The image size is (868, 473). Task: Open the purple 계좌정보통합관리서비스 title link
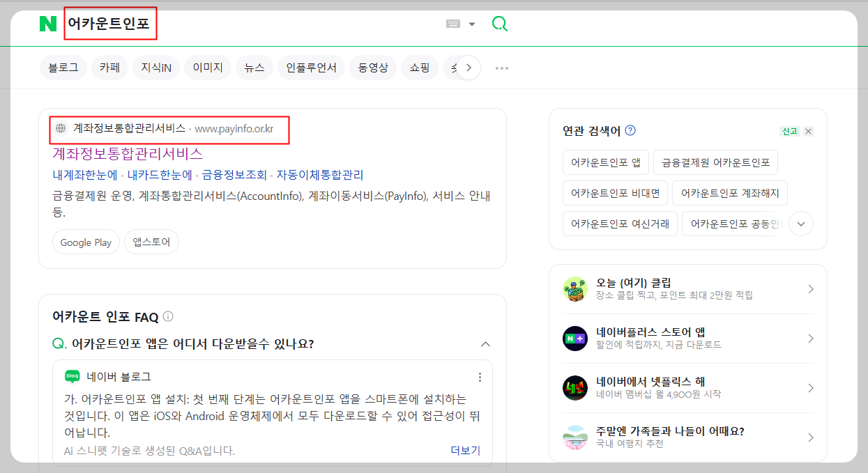[x=128, y=153]
